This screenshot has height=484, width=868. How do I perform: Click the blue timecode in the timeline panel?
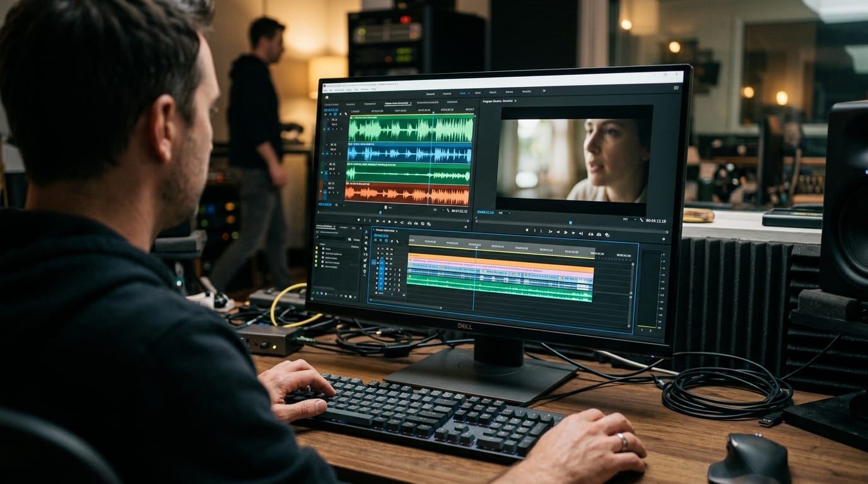pyautogui.click(x=382, y=236)
